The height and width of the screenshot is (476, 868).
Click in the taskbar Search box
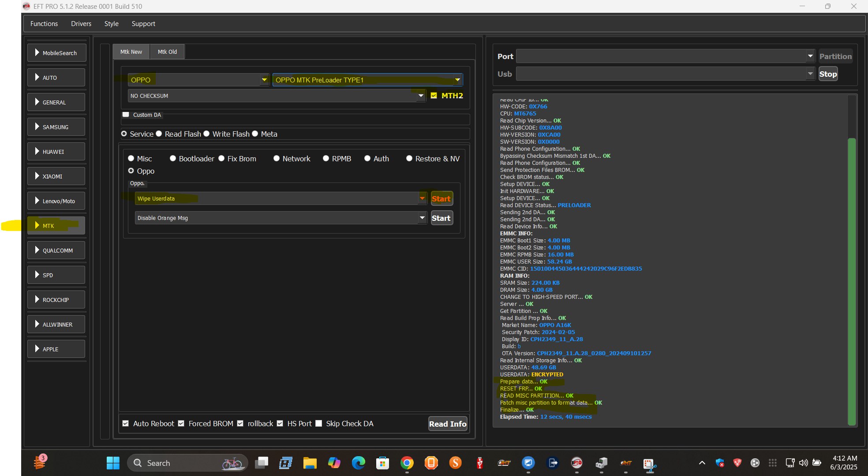point(187,463)
